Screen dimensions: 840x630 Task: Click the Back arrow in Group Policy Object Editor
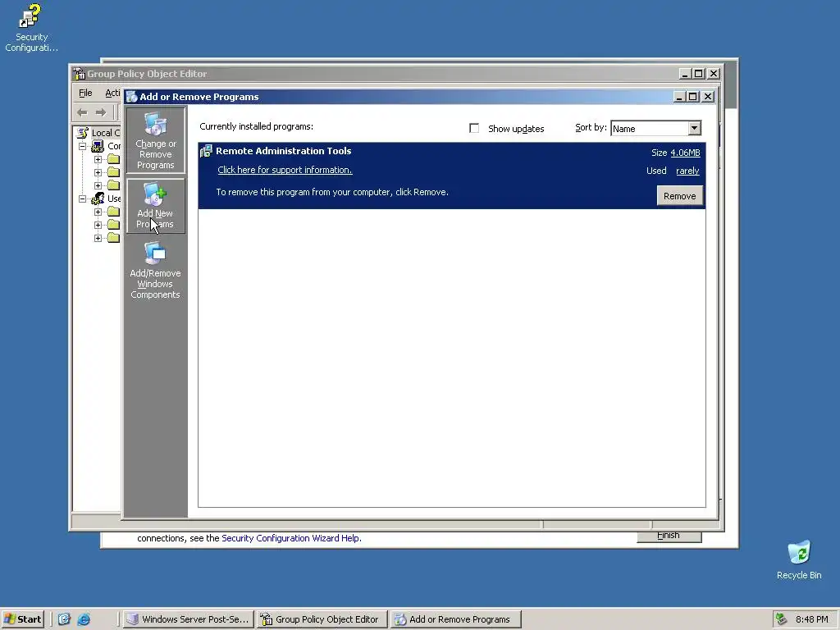[x=82, y=112]
